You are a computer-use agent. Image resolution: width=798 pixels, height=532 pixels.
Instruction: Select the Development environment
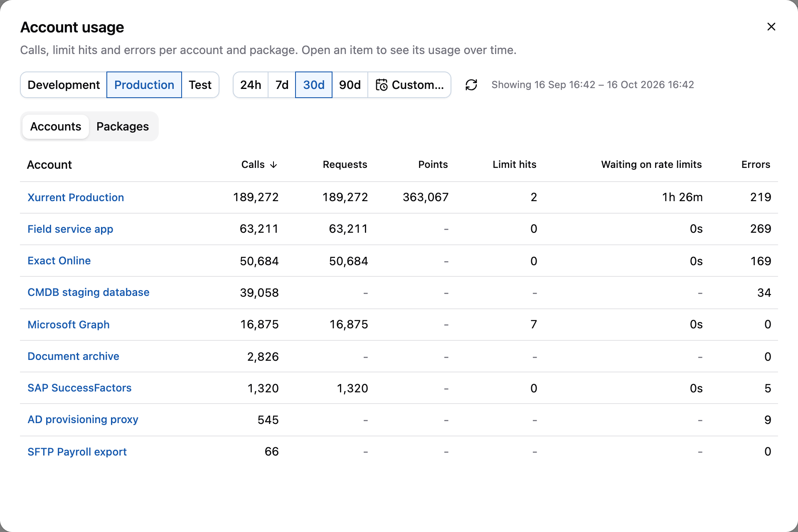(64, 85)
